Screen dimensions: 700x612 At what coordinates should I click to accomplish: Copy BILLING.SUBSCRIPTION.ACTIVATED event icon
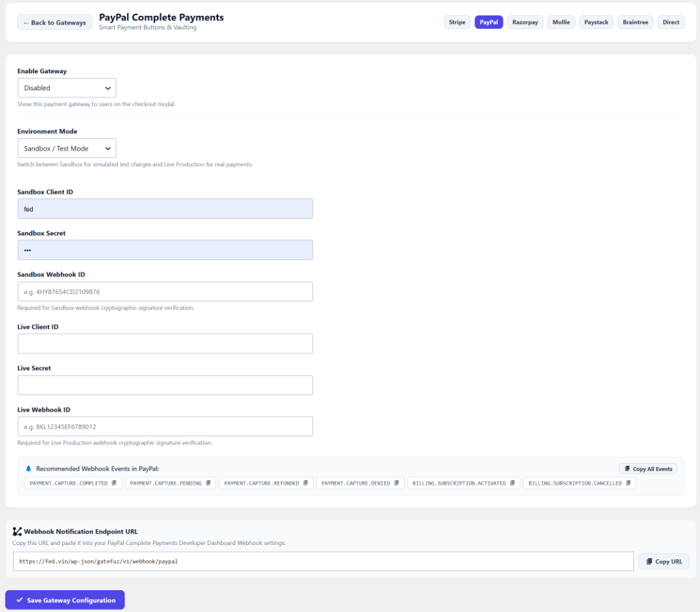(x=513, y=483)
